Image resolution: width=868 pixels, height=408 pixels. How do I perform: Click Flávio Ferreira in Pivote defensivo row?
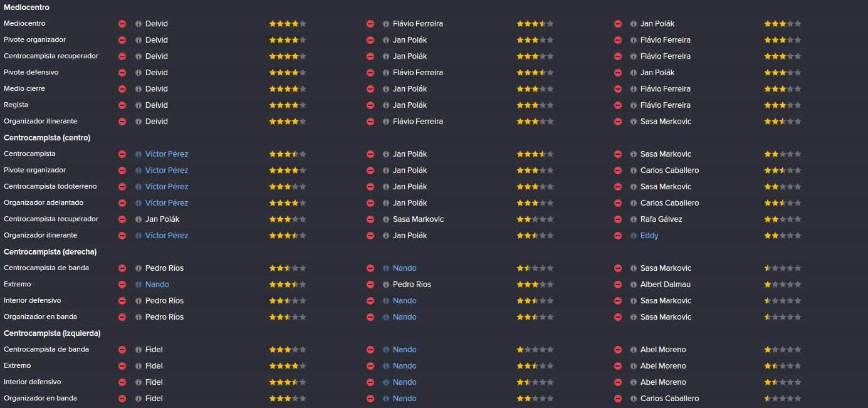point(418,73)
